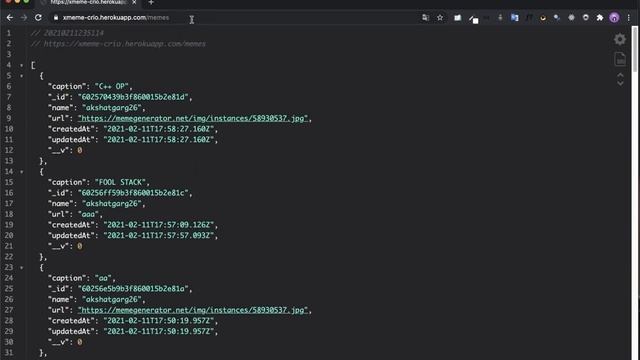Click the white folder-like extension icon
This screenshot has height=360, width=640.
(458, 18)
